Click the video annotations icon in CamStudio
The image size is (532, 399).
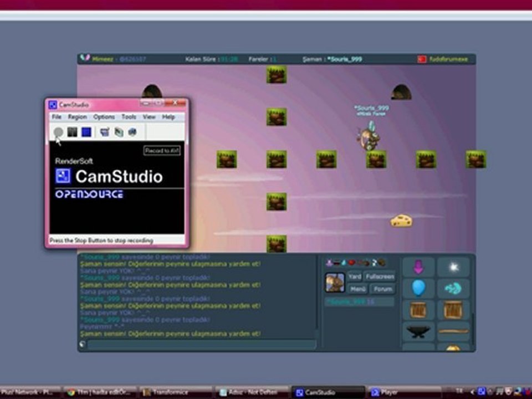pyautogui.click(x=119, y=132)
